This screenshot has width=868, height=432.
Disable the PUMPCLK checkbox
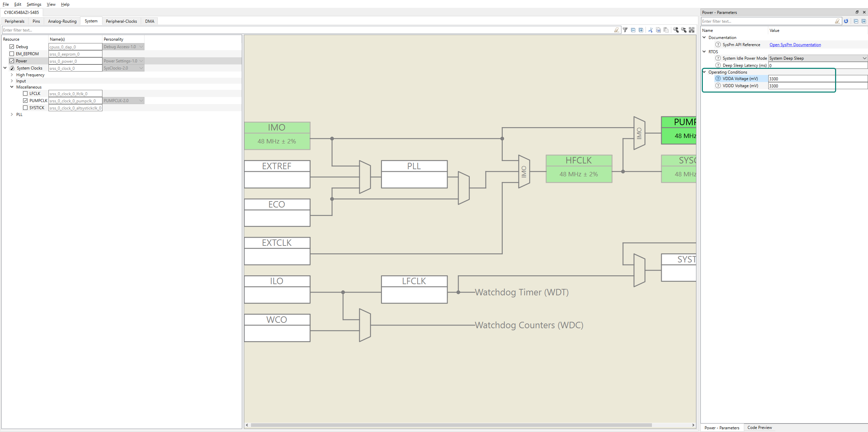pyautogui.click(x=25, y=101)
